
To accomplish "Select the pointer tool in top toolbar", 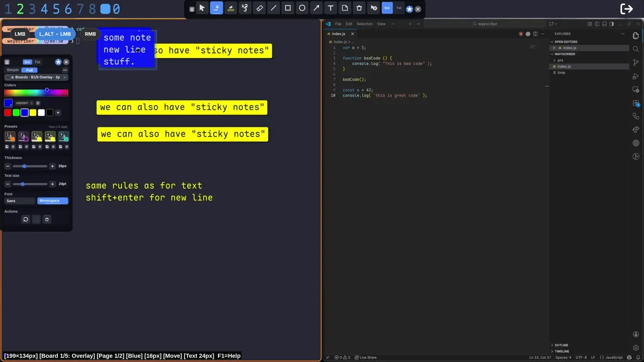I will click(202, 9).
